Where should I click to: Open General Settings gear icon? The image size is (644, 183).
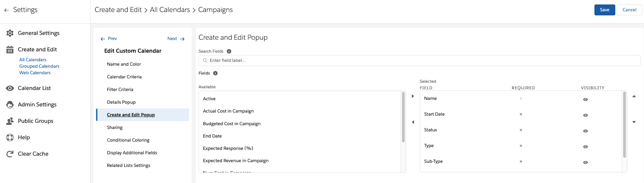(10, 33)
